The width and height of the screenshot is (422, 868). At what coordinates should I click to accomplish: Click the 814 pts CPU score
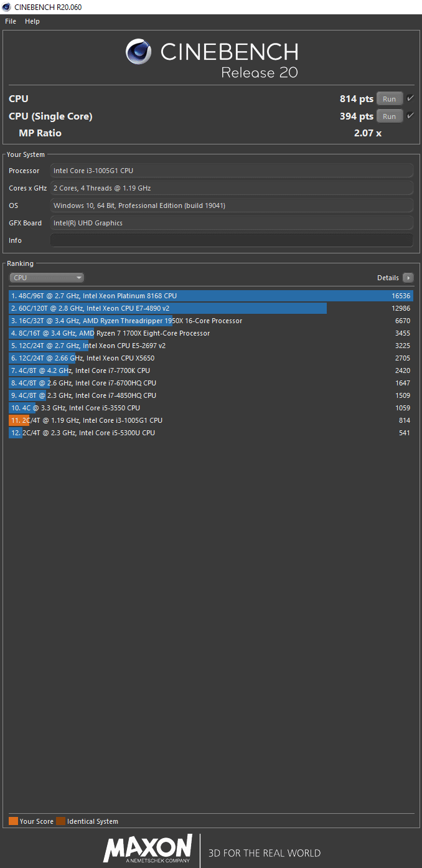pos(357,99)
